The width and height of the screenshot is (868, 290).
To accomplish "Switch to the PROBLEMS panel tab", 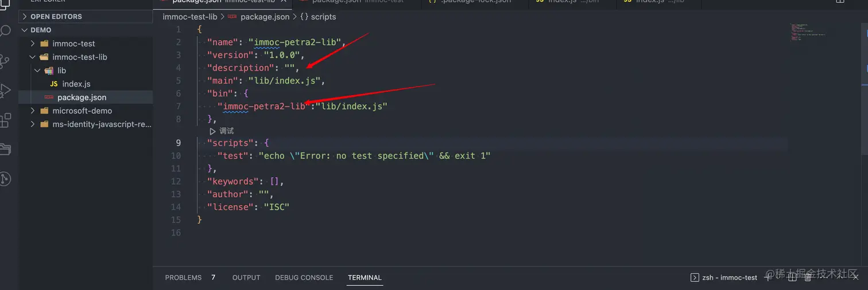I will [x=183, y=277].
